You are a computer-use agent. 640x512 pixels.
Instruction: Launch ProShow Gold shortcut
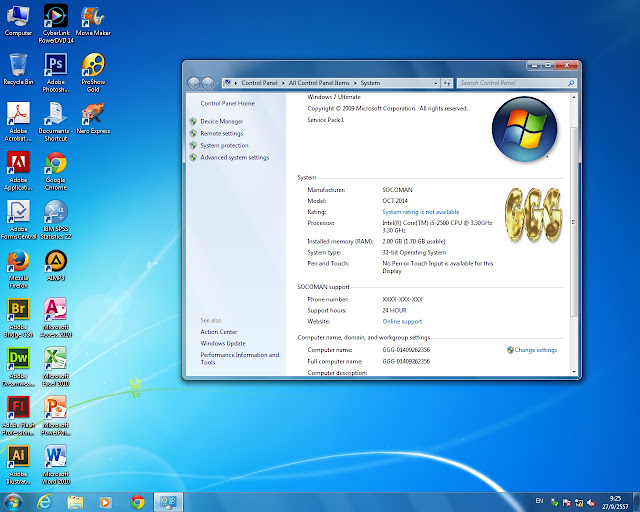point(93,72)
